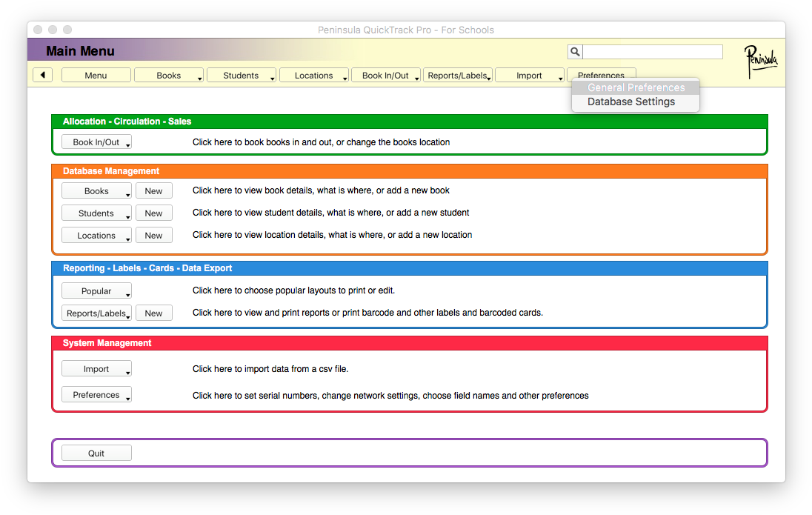The image size is (812, 515).
Task: Open the Books dropdown in the top toolbar
Action: coord(169,75)
